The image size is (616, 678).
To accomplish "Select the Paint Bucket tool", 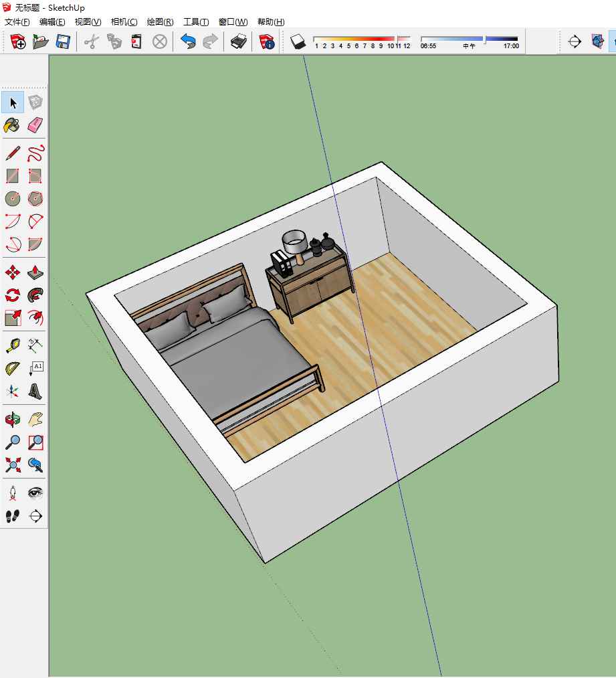I will click(13, 125).
